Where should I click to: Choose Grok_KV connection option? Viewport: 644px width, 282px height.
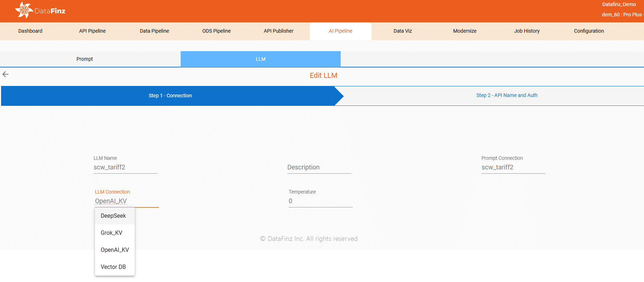[x=112, y=233]
